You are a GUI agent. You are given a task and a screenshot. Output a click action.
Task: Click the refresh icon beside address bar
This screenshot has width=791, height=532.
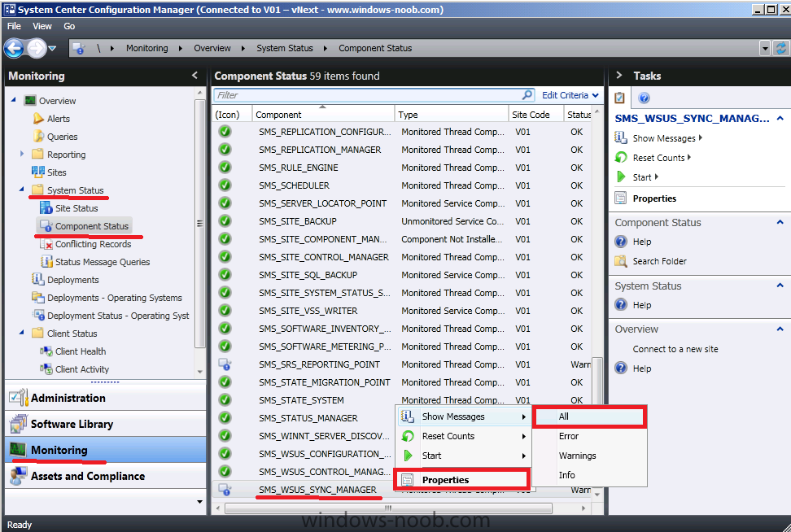780,49
